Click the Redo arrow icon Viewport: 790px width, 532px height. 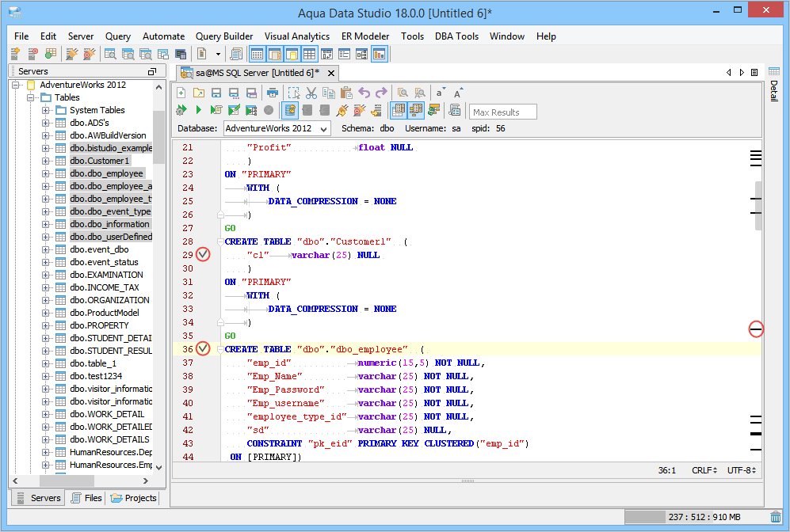(381, 93)
